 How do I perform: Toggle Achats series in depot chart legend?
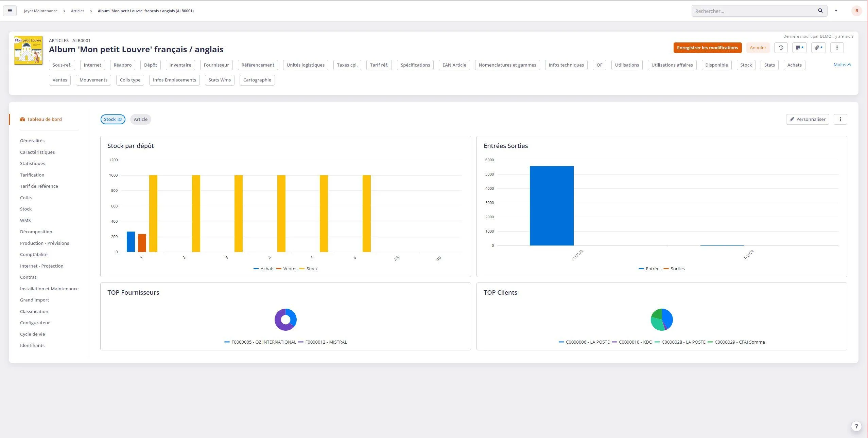click(x=264, y=269)
